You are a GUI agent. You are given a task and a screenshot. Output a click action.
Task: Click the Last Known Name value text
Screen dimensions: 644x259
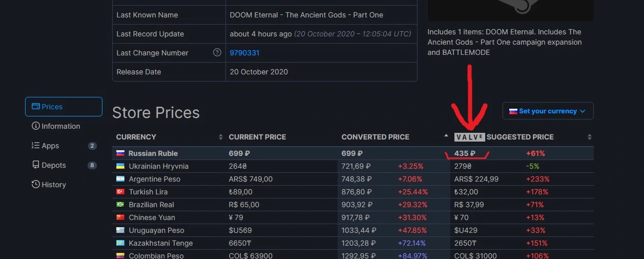(x=306, y=15)
